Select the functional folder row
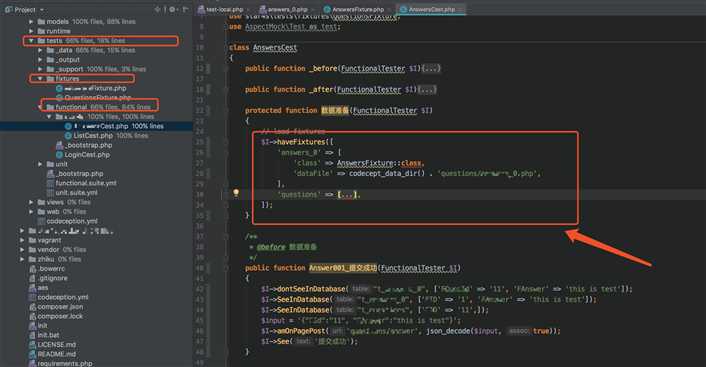 [96, 107]
